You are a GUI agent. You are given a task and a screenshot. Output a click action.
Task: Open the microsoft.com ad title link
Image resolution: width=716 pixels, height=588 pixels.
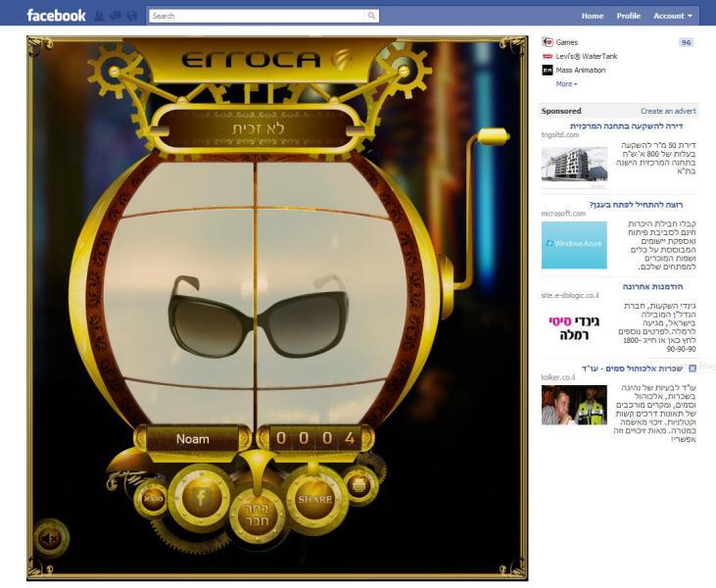pyautogui.click(x=636, y=205)
